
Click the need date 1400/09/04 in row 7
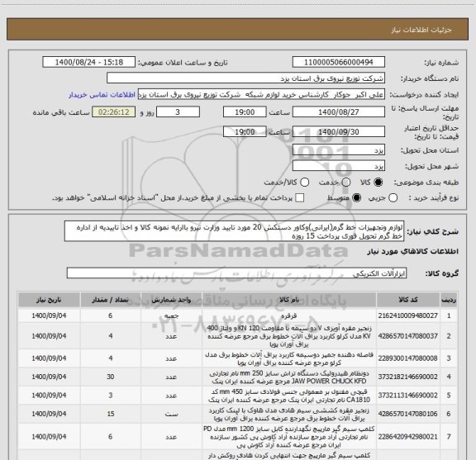49,437
